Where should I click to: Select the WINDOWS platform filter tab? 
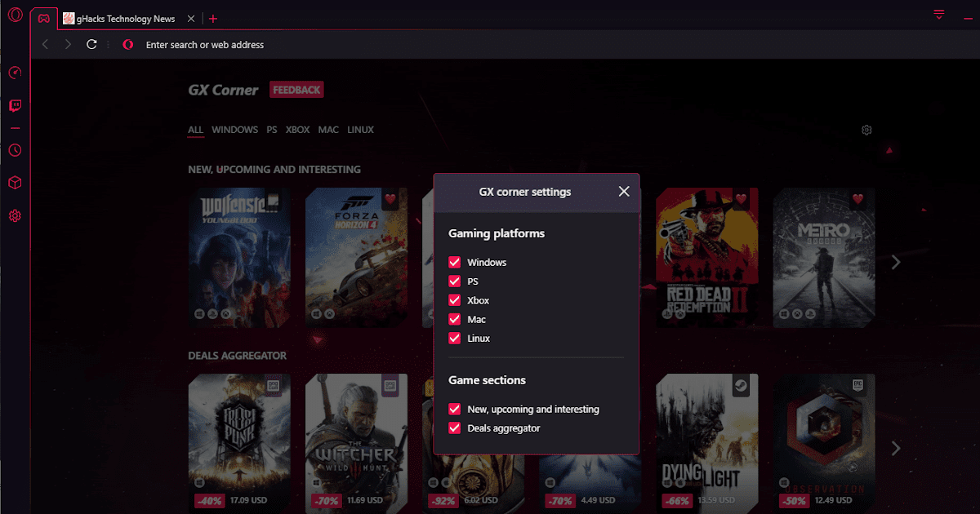click(x=235, y=130)
